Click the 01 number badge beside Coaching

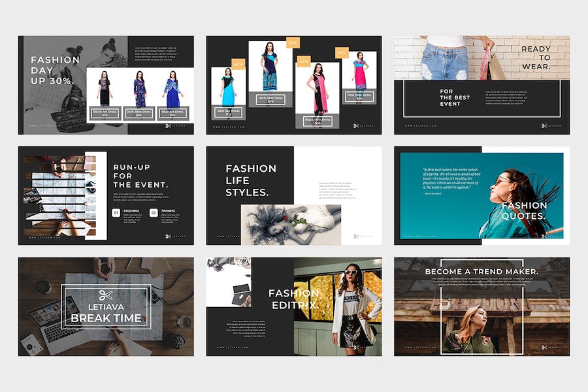116,212
